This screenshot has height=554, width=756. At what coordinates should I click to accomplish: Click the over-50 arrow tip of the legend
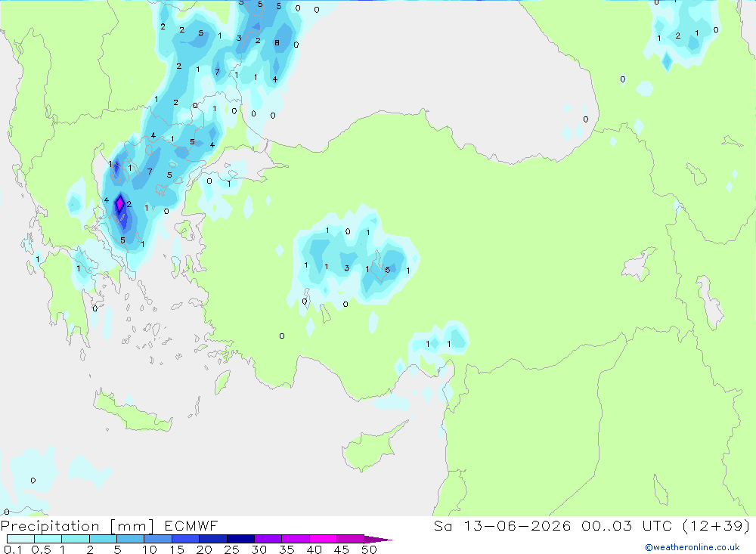click(x=378, y=540)
